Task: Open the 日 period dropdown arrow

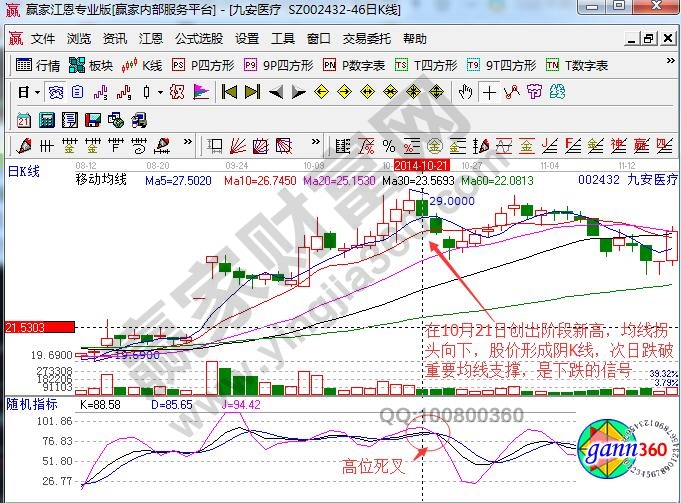Action: (37, 93)
